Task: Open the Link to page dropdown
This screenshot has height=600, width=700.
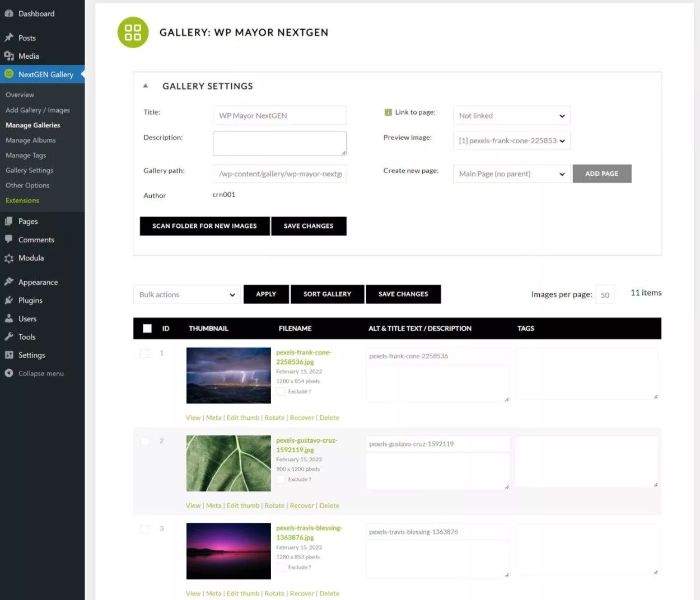Action: 511,116
